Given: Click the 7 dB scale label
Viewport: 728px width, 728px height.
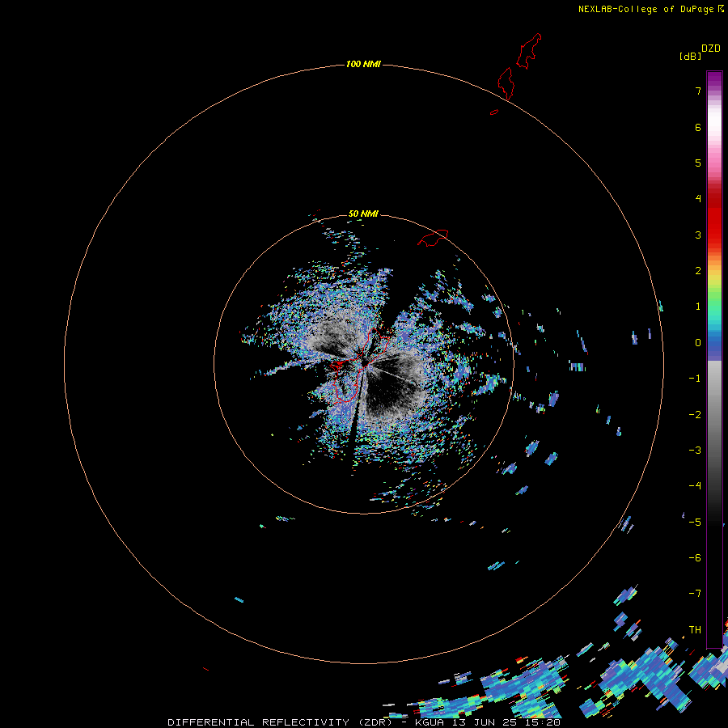Looking at the screenshot, I should click(x=698, y=91).
